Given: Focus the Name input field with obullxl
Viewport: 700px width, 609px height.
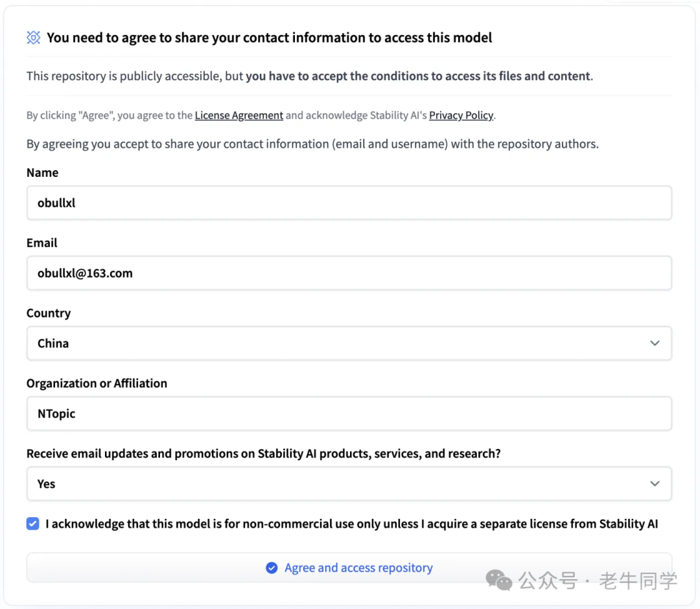Looking at the screenshot, I should click(x=349, y=203).
